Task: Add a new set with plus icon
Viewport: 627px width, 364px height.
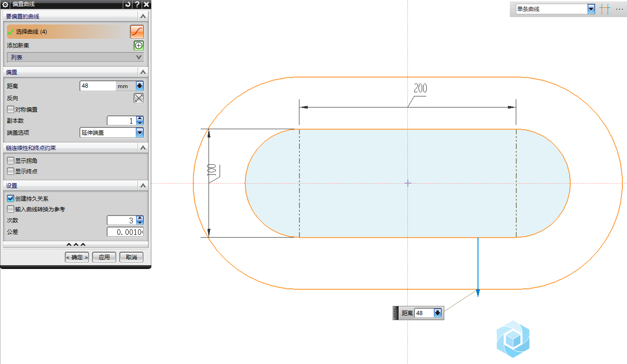Action: (139, 46)
